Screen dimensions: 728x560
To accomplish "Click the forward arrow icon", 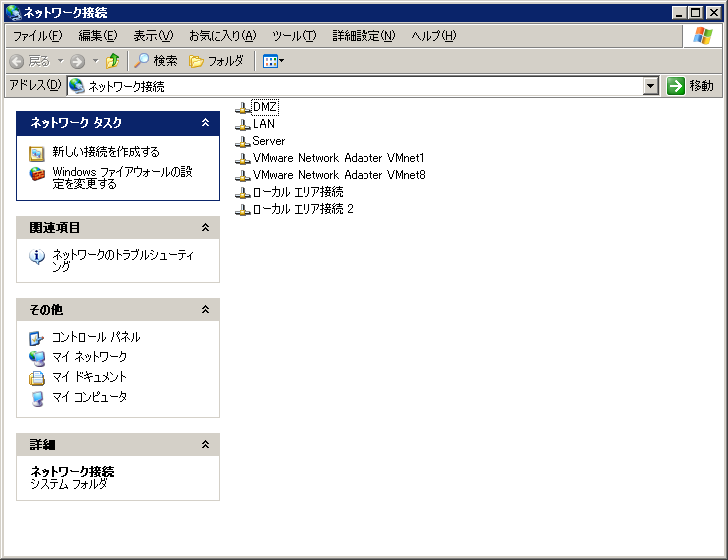I will click(x=77, y=61).
